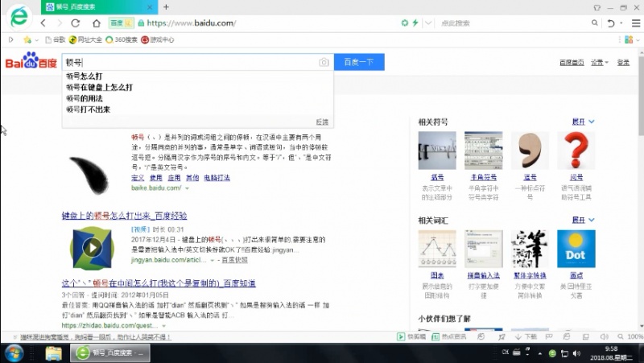
Task: Select suggestion 顿号的用法
Action: click(85, 98)
